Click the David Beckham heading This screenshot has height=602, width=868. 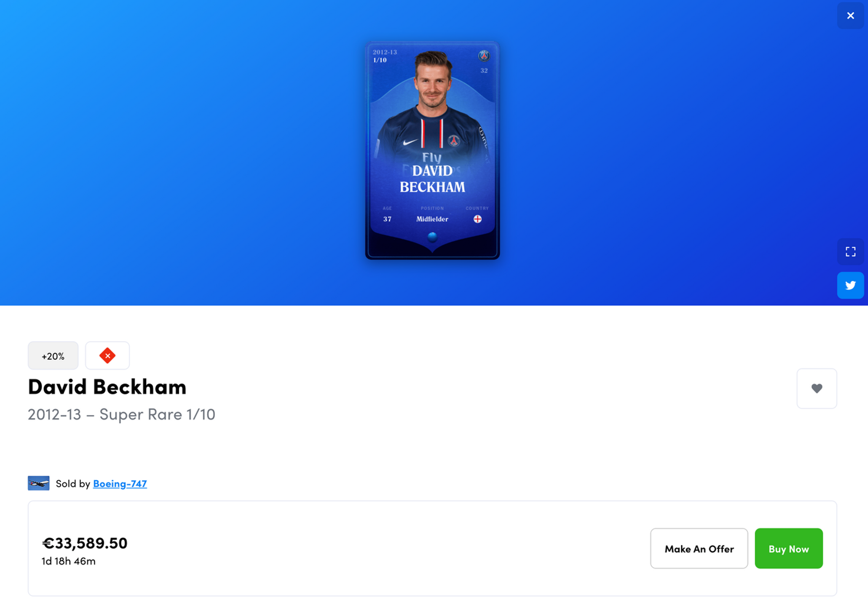pos(107,386)
